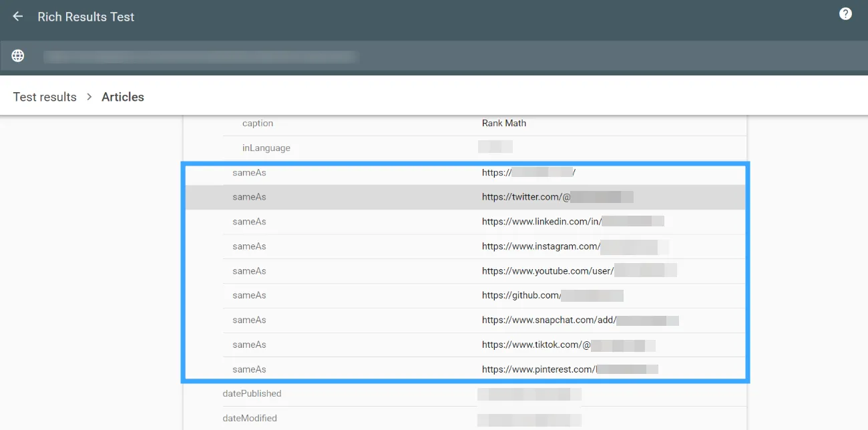Click the youtube.com/user sameAs URL value
The image size is (868, 430).
[580, 271]
